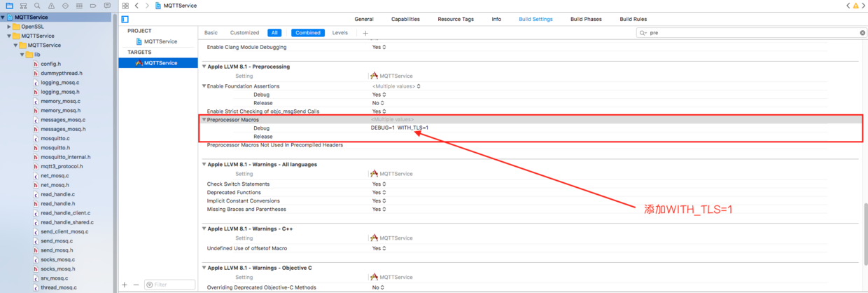Show Basic build settings
The width and height of the screenshot is (868, 293).
pos(211,33)
